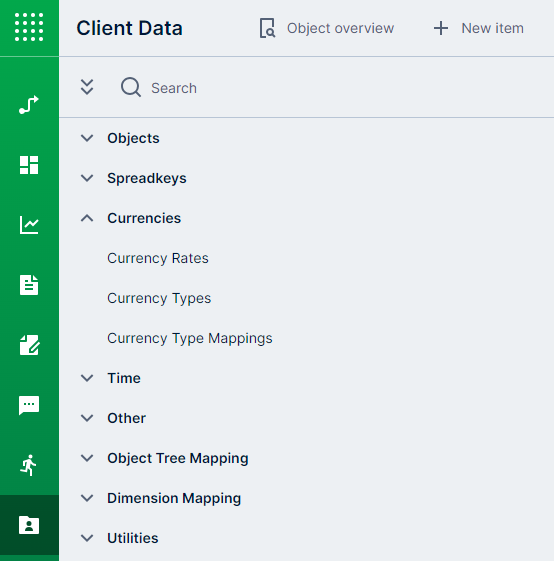The height and width of the screenshot is (561, 554).
Task: Expand all sections with double chevron
Action: coord(87,87)
